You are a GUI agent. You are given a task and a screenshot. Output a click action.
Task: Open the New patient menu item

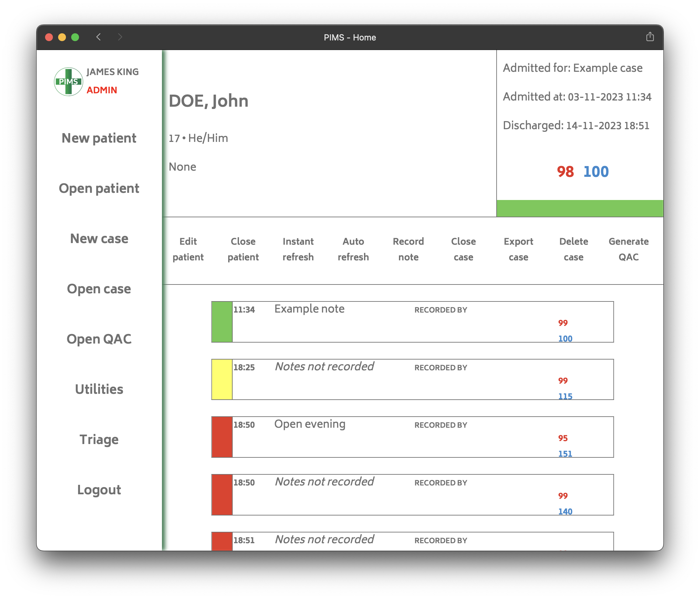coord(99,138)
